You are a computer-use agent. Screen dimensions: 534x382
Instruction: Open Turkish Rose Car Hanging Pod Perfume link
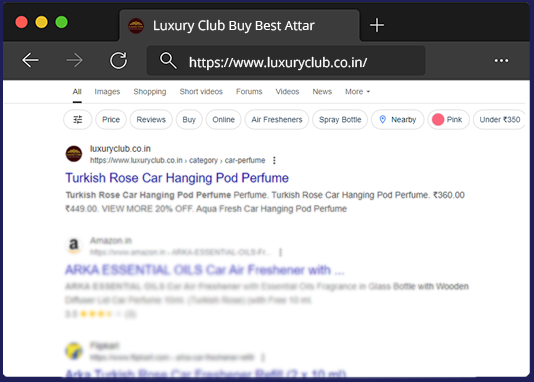point(177,178)
